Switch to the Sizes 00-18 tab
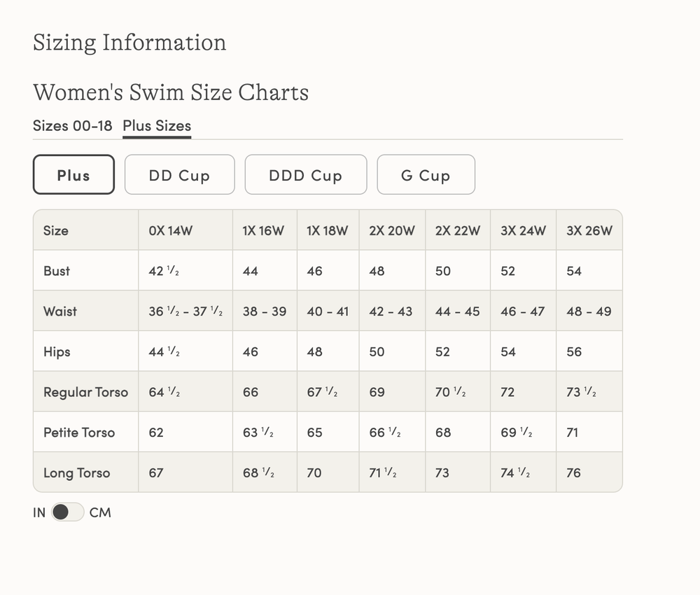700x595 pixels. 72,126
